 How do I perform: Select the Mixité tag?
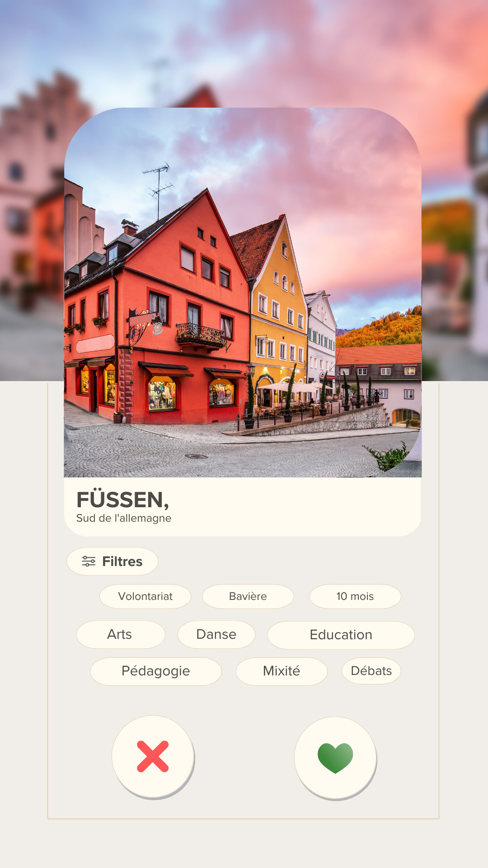(x=282, y=671)
